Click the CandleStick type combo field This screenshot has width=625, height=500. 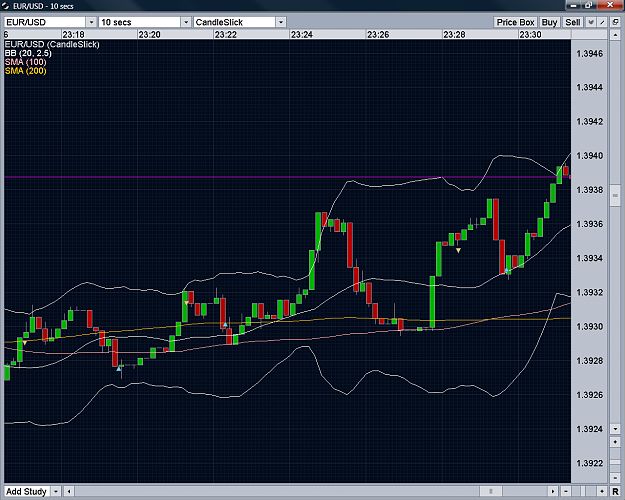point(235,22)
